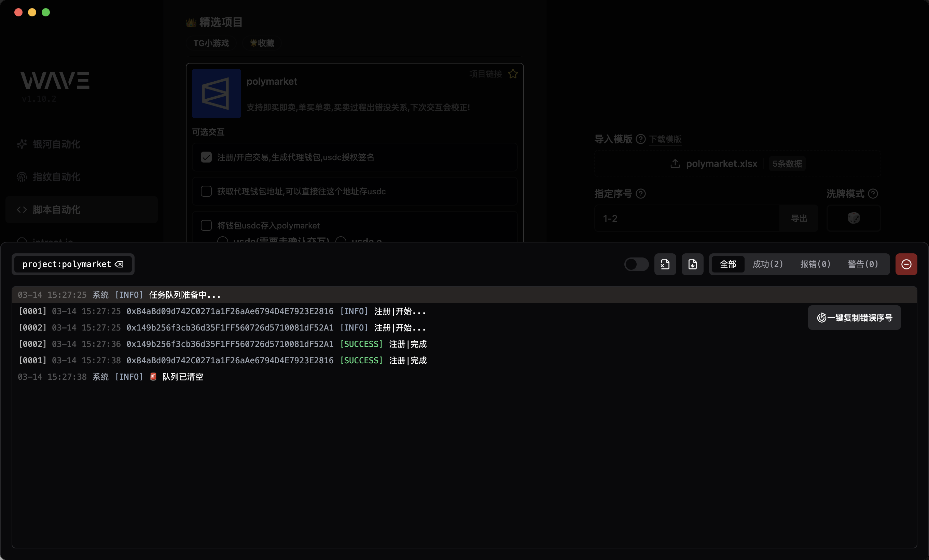Open the 警告(0) log filter tab
929x560 pixels.
point(863,264)
